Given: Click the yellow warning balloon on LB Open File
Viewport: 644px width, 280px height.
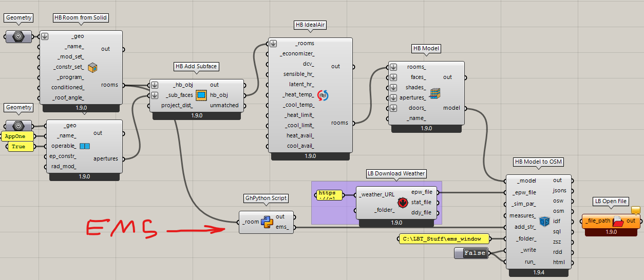Looking at the screenshot, I should pos(635,210).
